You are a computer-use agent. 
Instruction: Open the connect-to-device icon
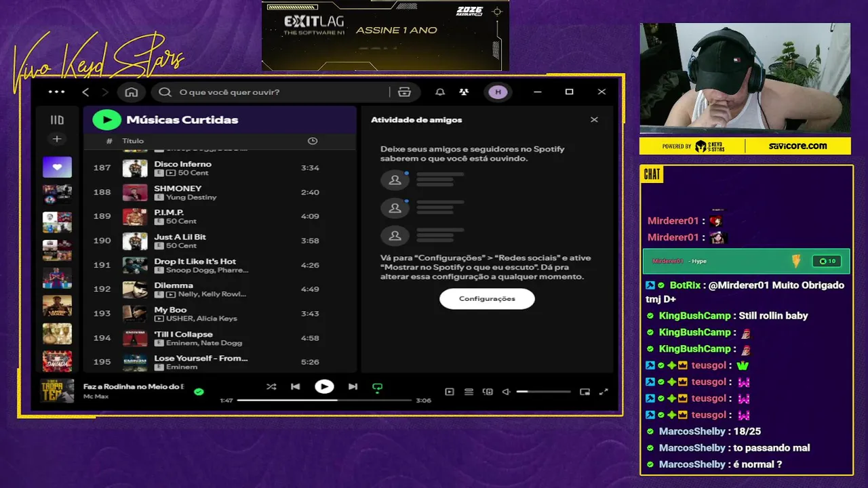(x=488, y=392)
